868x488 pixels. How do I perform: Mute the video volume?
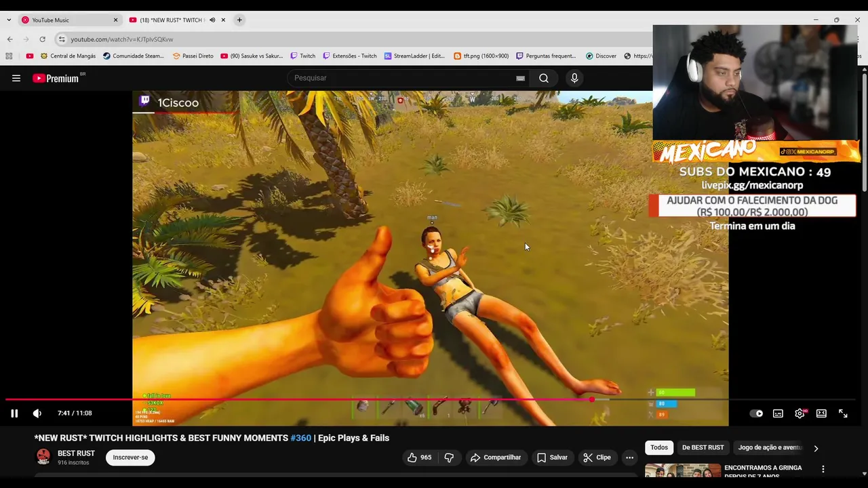(x=37, y=413)
